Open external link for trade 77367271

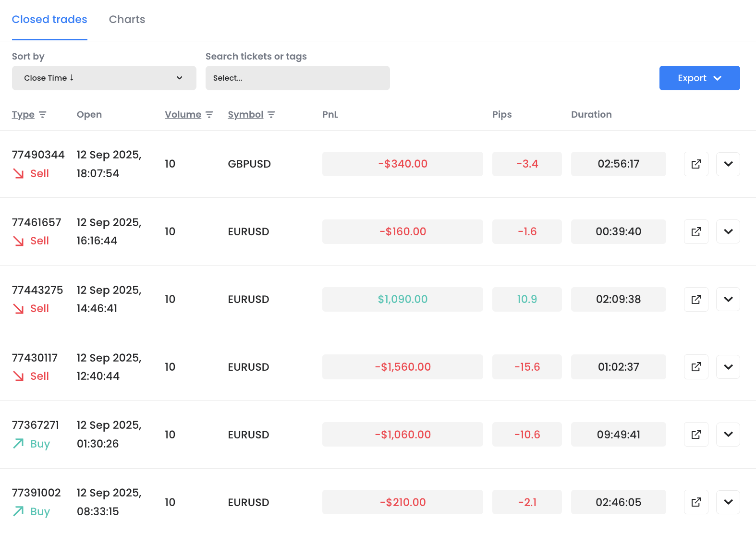(695, 435)
